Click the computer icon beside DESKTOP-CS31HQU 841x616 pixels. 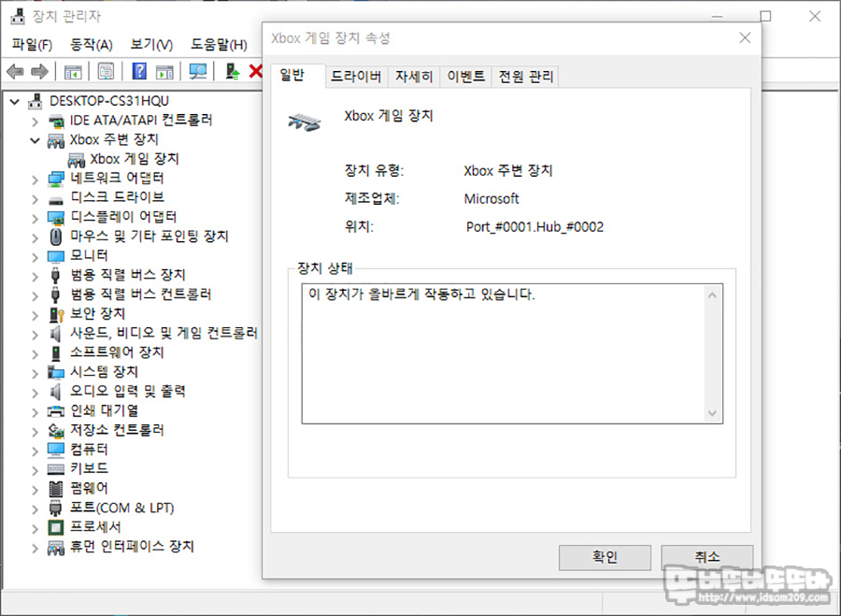coord(36,101)
